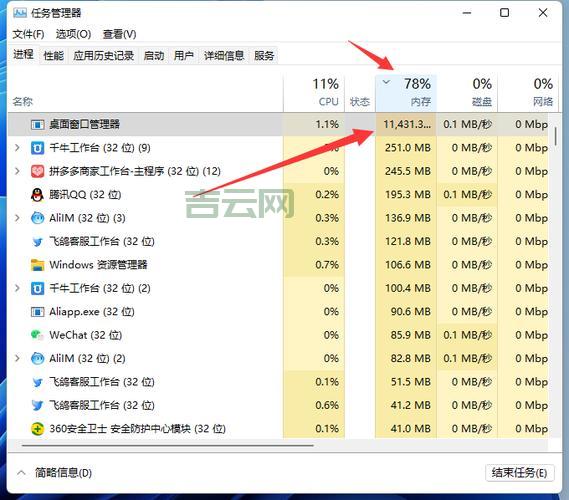Click the Windows 资源管理器 folder icon
The width and height of the screenshot is (569, 500).
37,265
